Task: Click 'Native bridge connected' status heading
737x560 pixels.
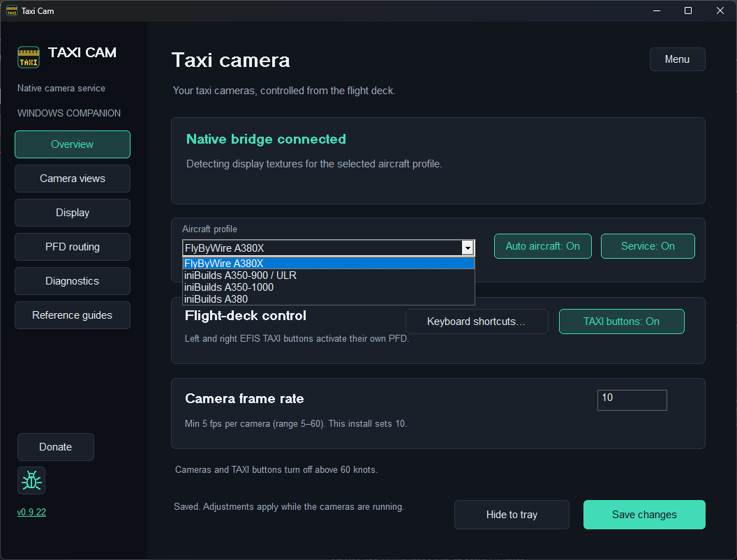Action: 266,139
